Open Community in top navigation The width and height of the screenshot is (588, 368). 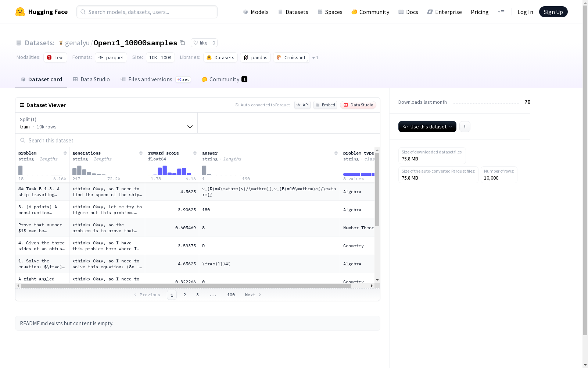pos(370,12)
